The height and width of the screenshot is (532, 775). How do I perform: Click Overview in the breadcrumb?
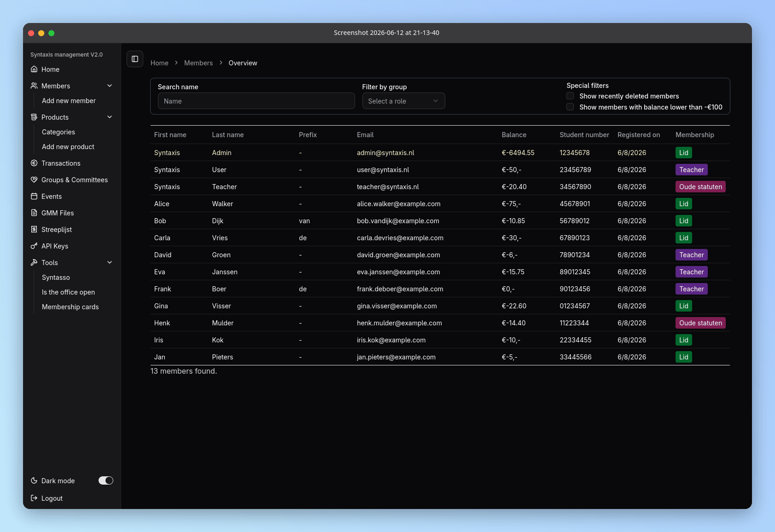click(243, 63)
